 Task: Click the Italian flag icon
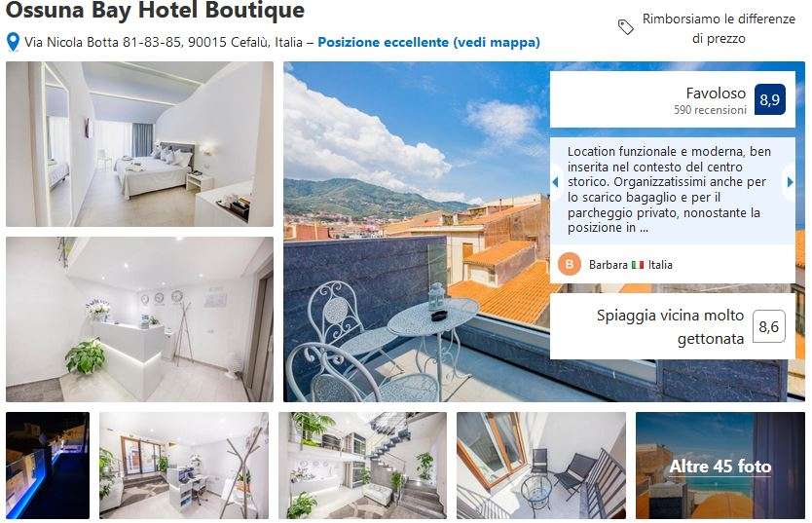pyautogui.click(x=638, y=265)
